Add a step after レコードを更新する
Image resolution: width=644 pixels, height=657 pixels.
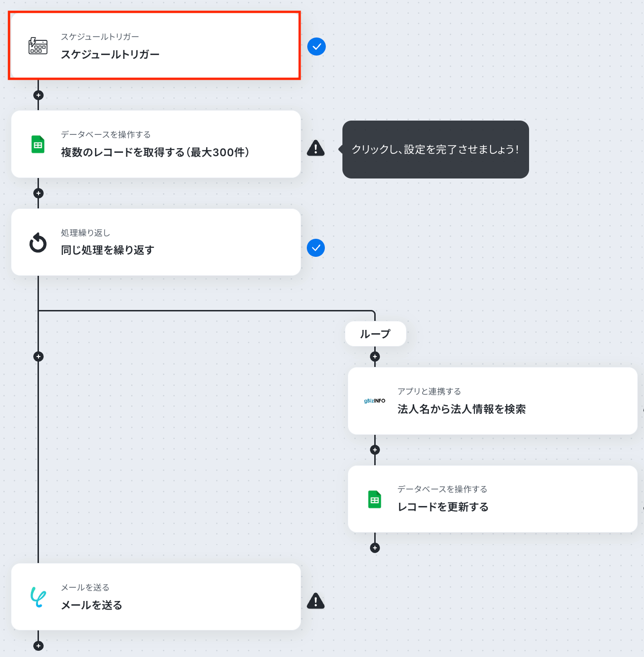pyautogui.click(x=375, y=548)
